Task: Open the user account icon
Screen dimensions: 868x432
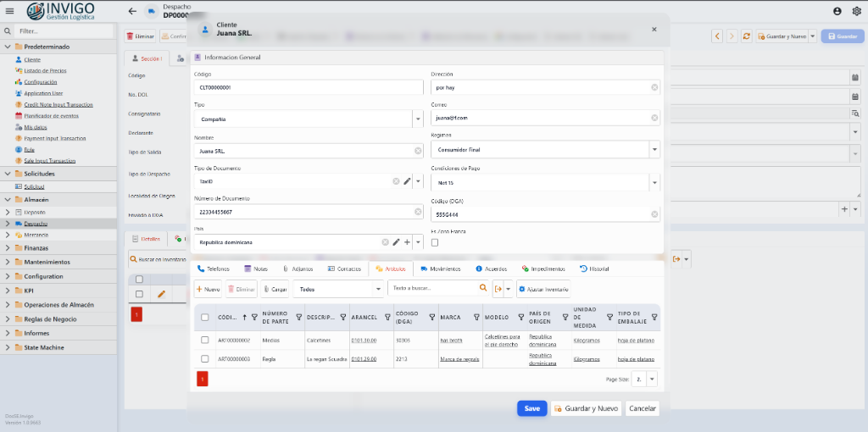Action: tap(837, 11)
